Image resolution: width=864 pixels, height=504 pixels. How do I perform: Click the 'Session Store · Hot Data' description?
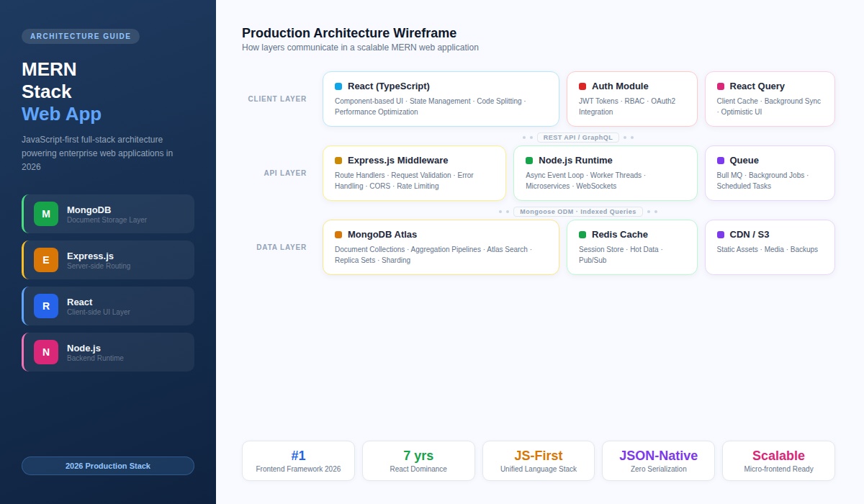coord(621,255)
